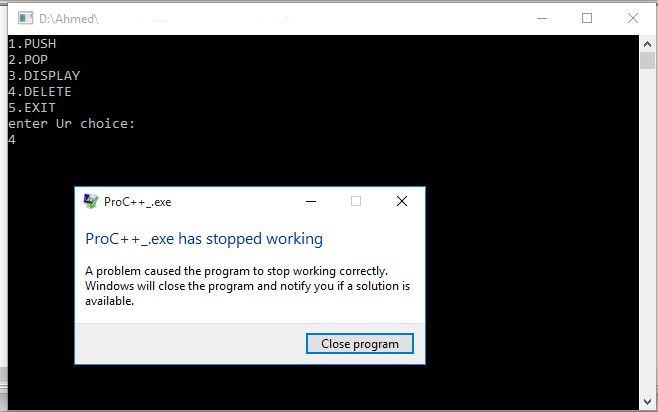Click the ProC++_.exe dialog title text
Screen dimensions: 658x412
pyautogui.click(x=138, y=202)
